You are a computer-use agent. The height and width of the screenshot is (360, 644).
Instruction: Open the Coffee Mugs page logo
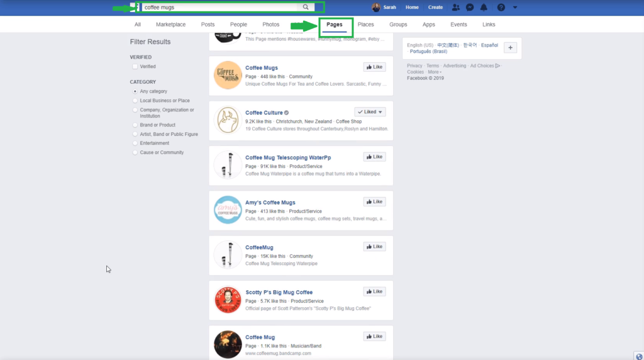pyautogui.click(x=228, y=75)
